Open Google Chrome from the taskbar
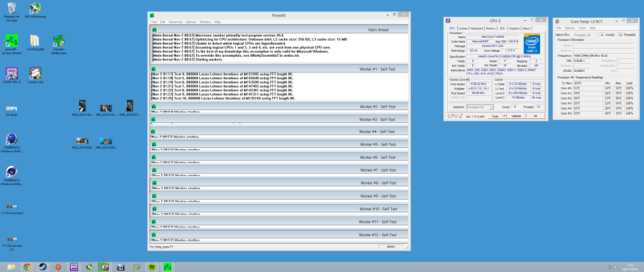This screenshot has height=272, width=644. 27,267
